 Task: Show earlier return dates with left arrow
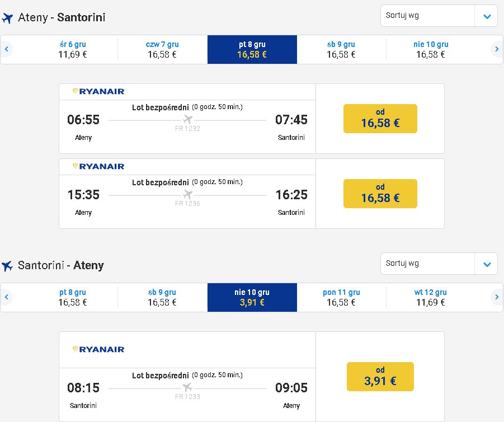point(6,297)
